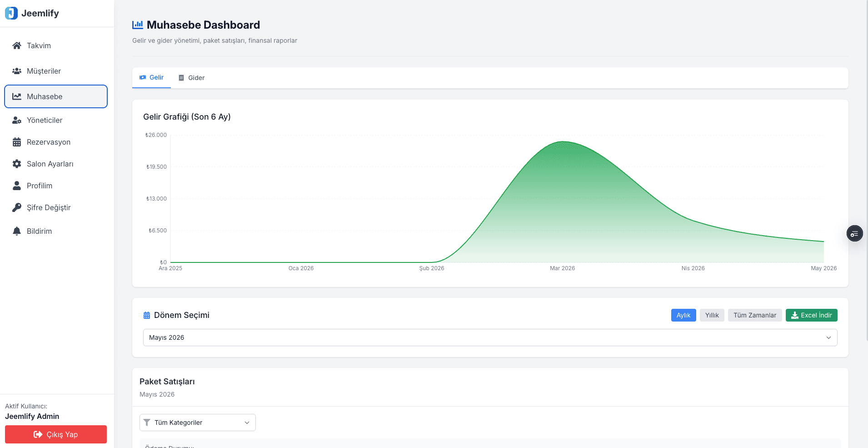The height and width of the screenshot is (448, 868).
Task: Switch the period to Tüm Zamanlar
Action: point(755,315)
